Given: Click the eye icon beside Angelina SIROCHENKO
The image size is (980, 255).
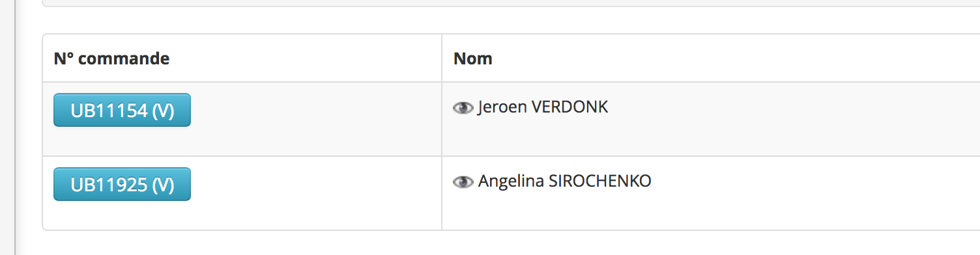Looking at the screenshot, I should 463,182.
